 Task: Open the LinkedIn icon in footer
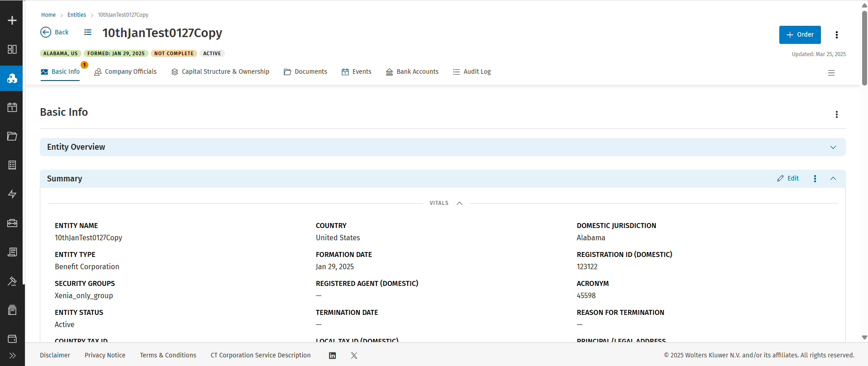click(x=332, y=356)
